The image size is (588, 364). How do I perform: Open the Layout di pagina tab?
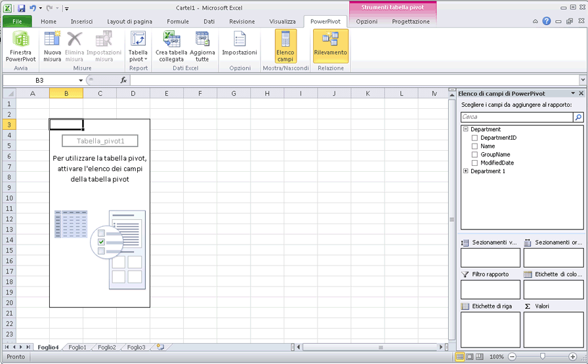(129, 22)
